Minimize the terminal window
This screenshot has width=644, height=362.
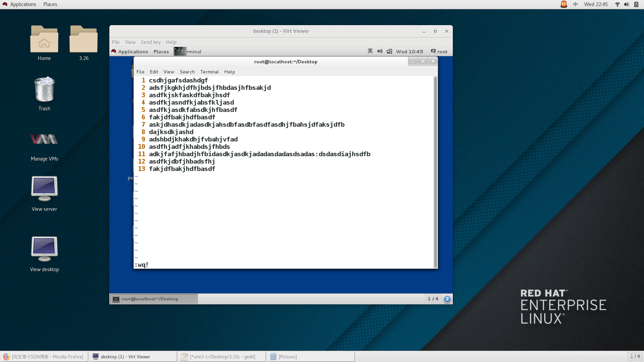pyautogui.click(x=413, y=61)
